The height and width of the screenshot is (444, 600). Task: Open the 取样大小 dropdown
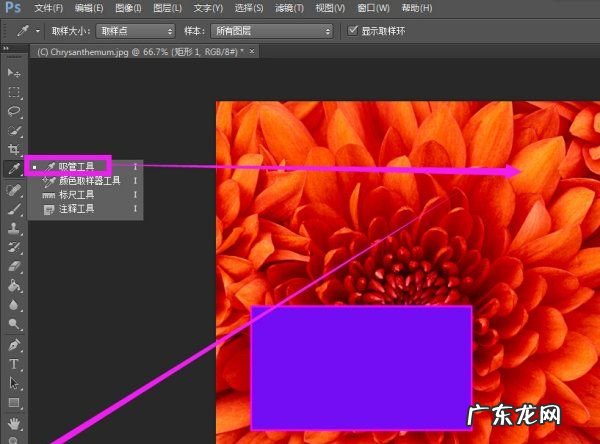(x=135, y=31)
